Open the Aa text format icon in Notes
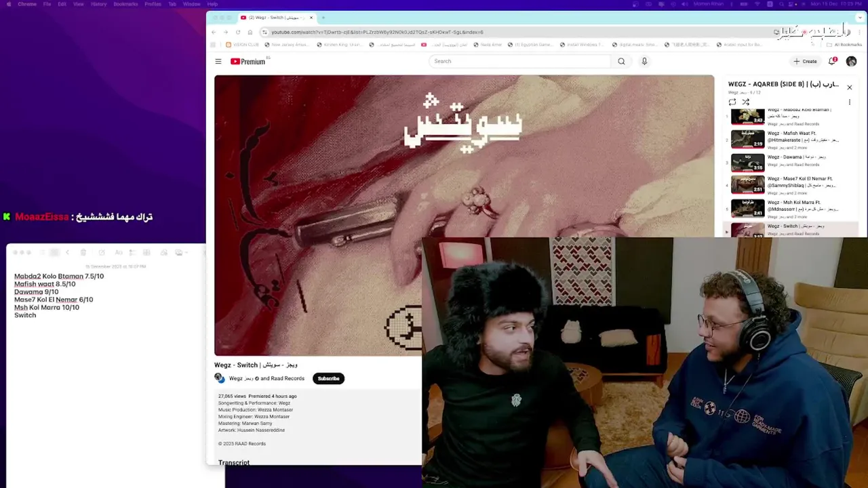 click(119, 252)
